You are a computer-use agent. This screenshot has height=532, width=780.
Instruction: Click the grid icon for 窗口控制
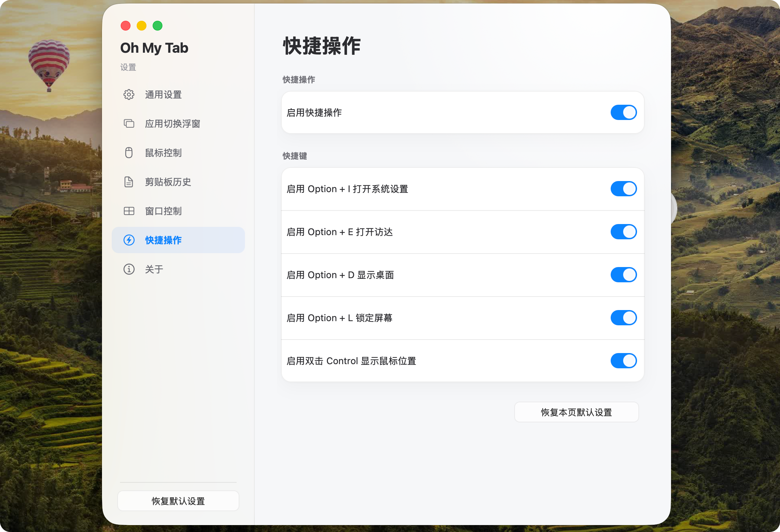tap(129, 211)
